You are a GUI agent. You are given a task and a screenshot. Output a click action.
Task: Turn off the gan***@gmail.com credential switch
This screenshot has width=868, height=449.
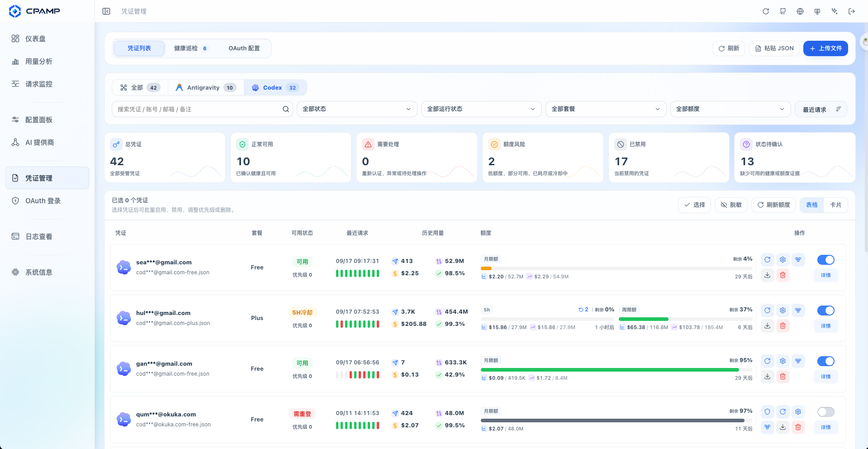[825, 361]
